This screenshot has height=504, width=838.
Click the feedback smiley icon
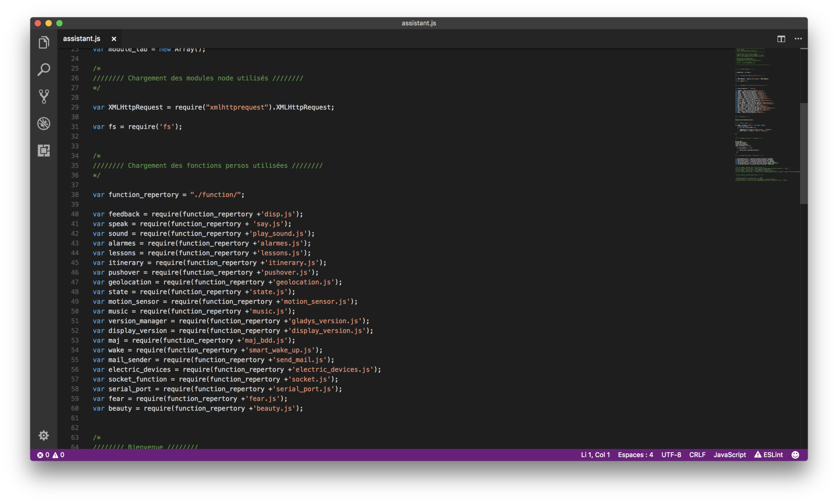(x=795, y=455)
